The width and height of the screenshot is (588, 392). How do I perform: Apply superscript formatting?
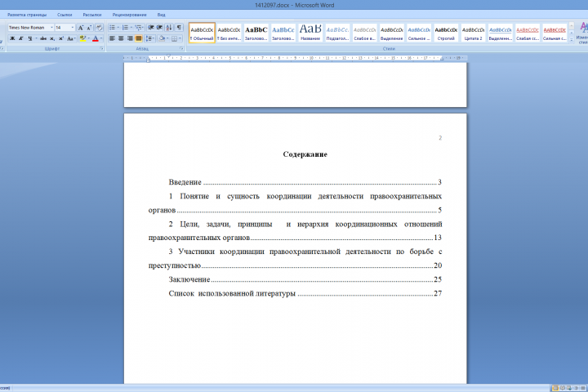click(x=61, y=38)
